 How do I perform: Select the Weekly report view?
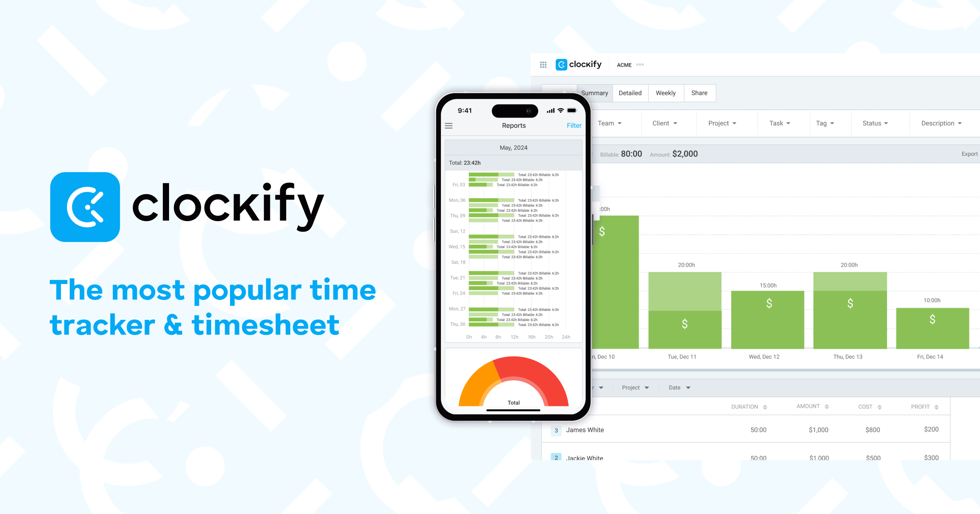[666, 93]
